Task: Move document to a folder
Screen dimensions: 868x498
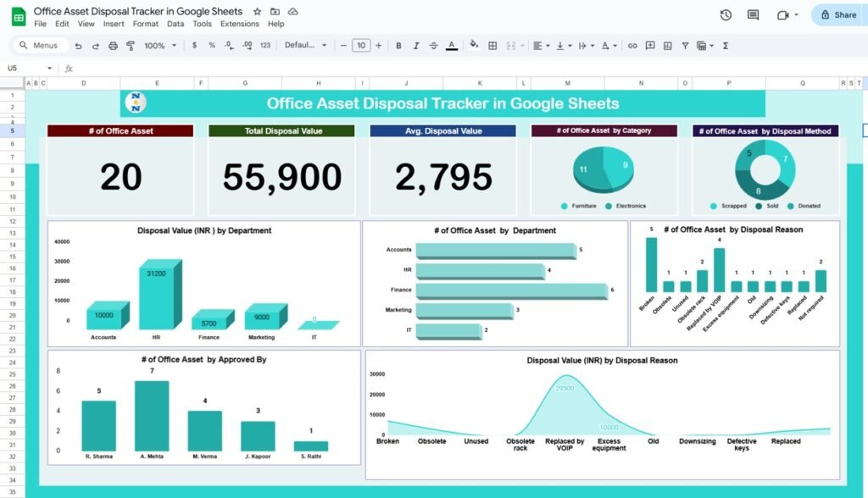Action: pos(275,12)
